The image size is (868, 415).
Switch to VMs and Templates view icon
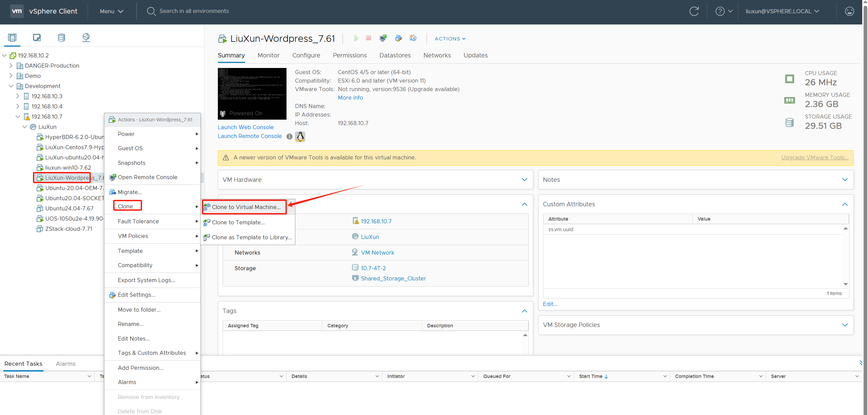[x=37, y=37]
